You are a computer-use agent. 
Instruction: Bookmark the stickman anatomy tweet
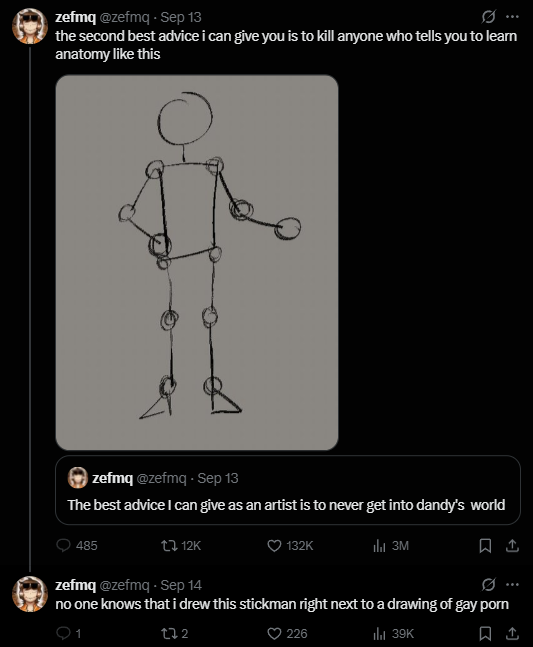tap(485, 545)
